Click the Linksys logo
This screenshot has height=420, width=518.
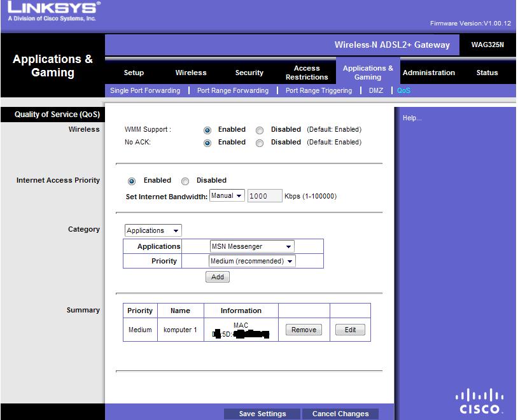(x=53, y=11)
